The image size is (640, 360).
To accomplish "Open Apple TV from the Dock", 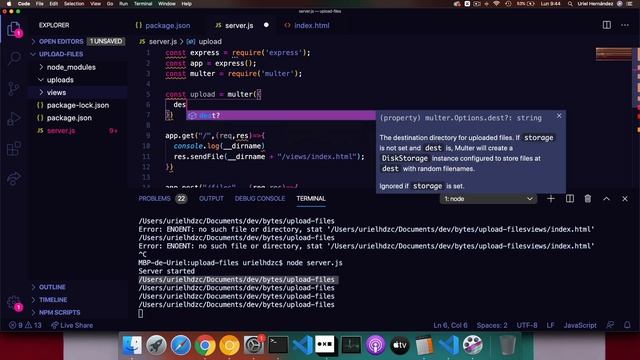I will (400, 345).
